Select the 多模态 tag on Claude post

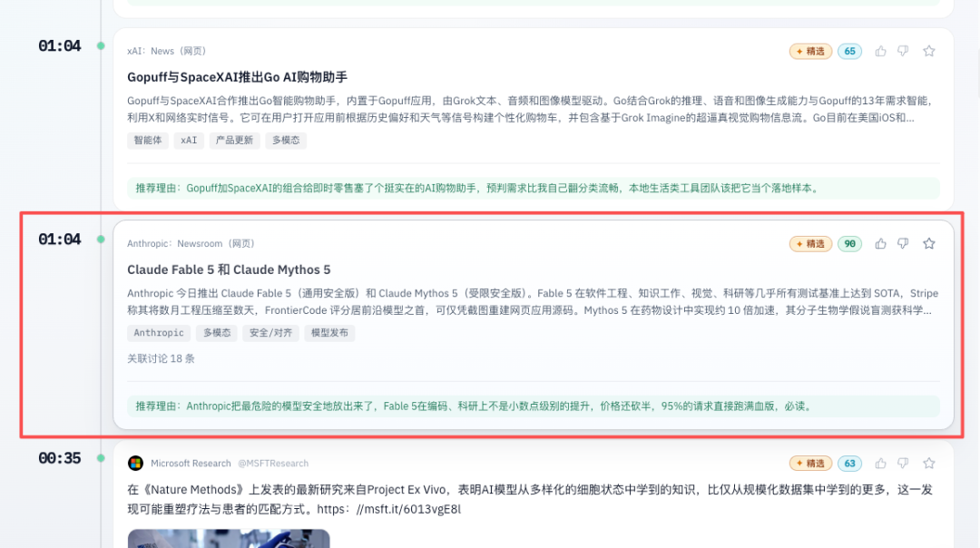(217, 333)
